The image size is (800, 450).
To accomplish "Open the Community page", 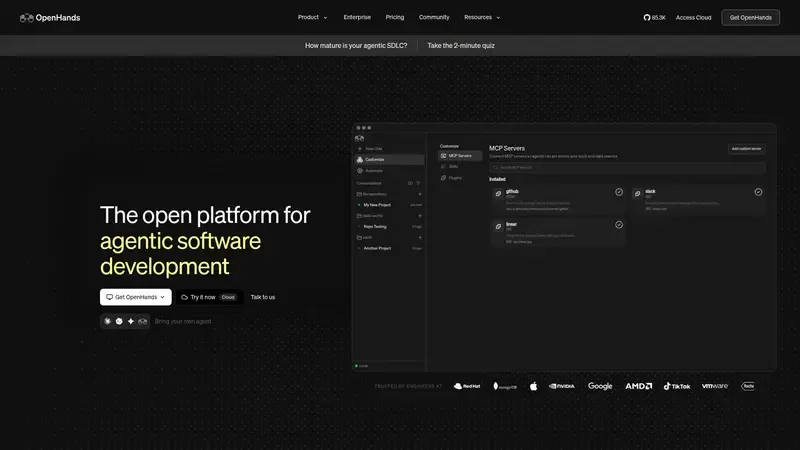I will (434, 17).
